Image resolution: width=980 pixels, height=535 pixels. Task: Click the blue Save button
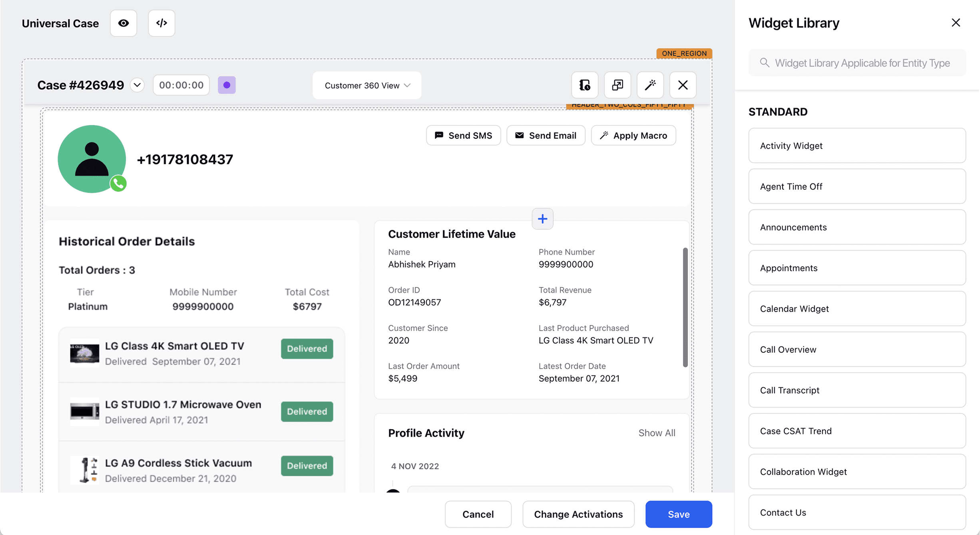click(x=679, y=514)
